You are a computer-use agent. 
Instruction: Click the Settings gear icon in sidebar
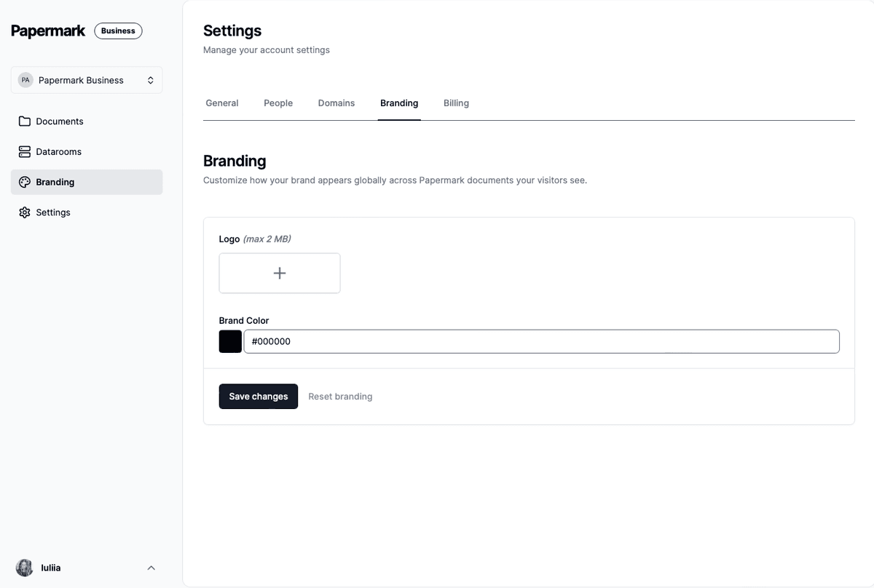[x=25, y=212]
